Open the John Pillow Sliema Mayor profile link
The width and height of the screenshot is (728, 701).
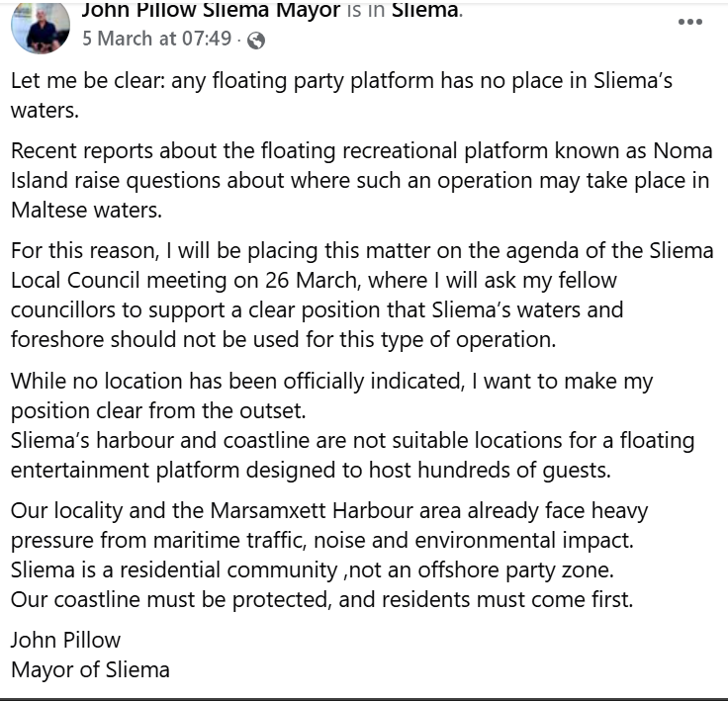coord(211,11)
